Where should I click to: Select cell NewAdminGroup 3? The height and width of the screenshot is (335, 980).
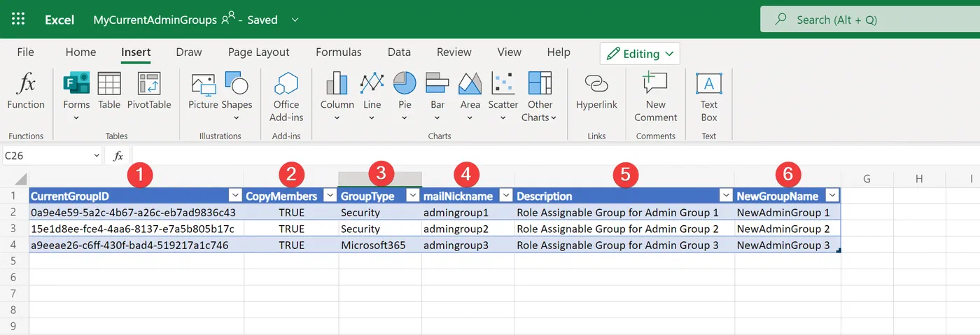click(x=788, y=245)
